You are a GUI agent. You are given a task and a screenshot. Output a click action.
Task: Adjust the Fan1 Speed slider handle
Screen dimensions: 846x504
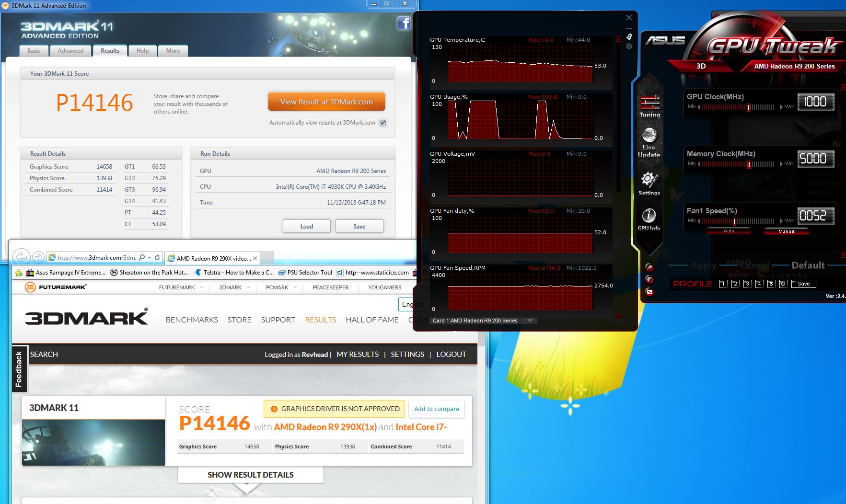[734, 221]
